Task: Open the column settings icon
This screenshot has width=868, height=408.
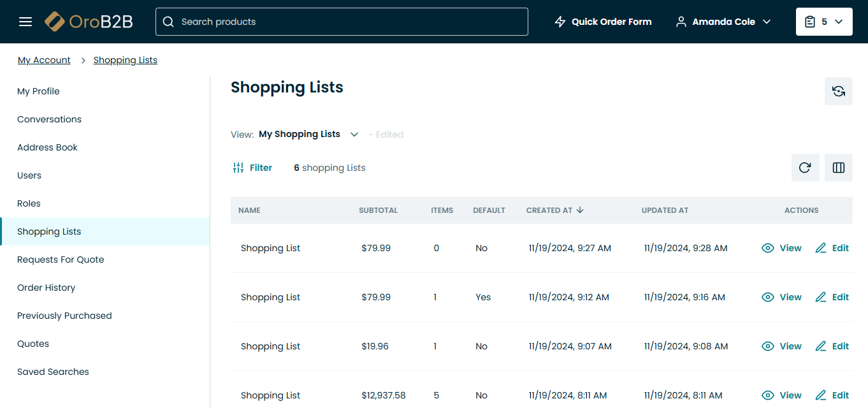Action: 838,168
